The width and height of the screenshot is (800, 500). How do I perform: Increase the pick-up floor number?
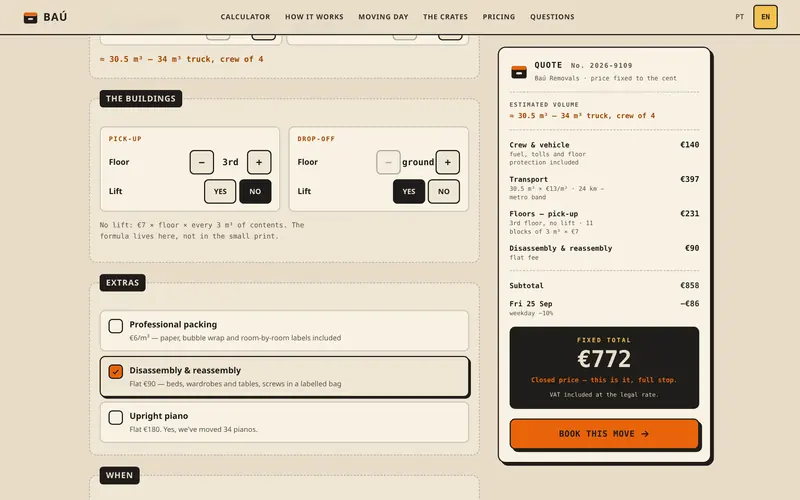tap(259, 162)
